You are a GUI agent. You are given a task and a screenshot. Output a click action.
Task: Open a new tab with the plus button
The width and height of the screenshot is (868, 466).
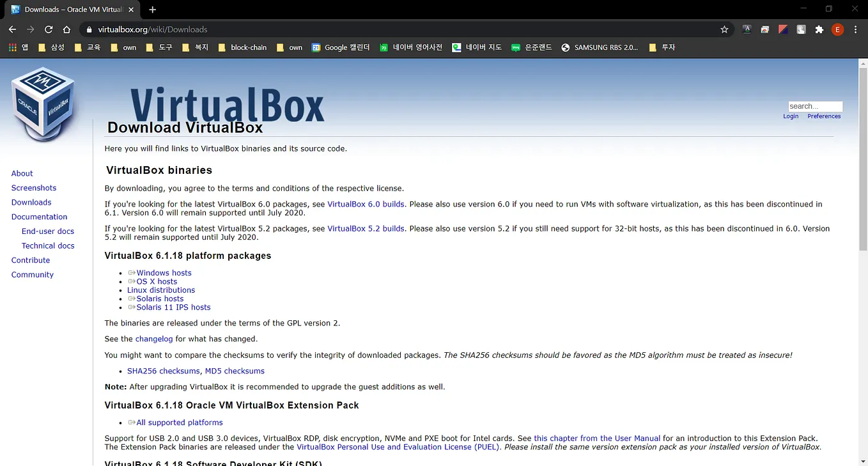pyautogui.click(x=152, y=10)
